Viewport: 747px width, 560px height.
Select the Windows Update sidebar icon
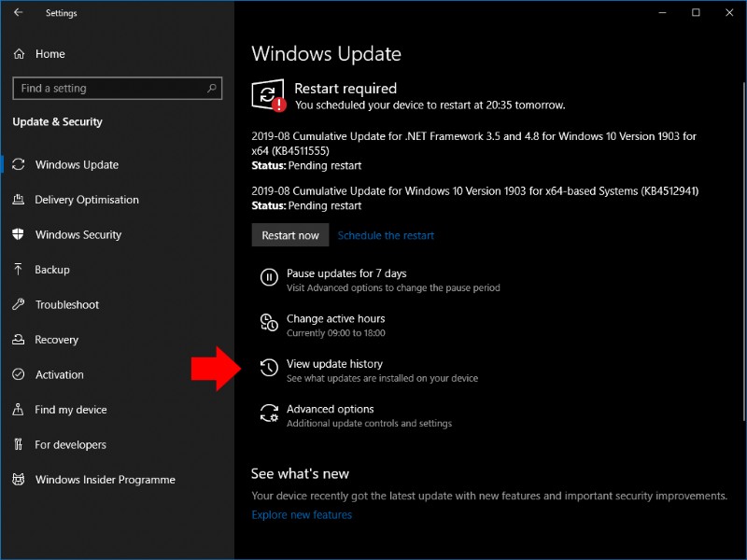[65, 164]
